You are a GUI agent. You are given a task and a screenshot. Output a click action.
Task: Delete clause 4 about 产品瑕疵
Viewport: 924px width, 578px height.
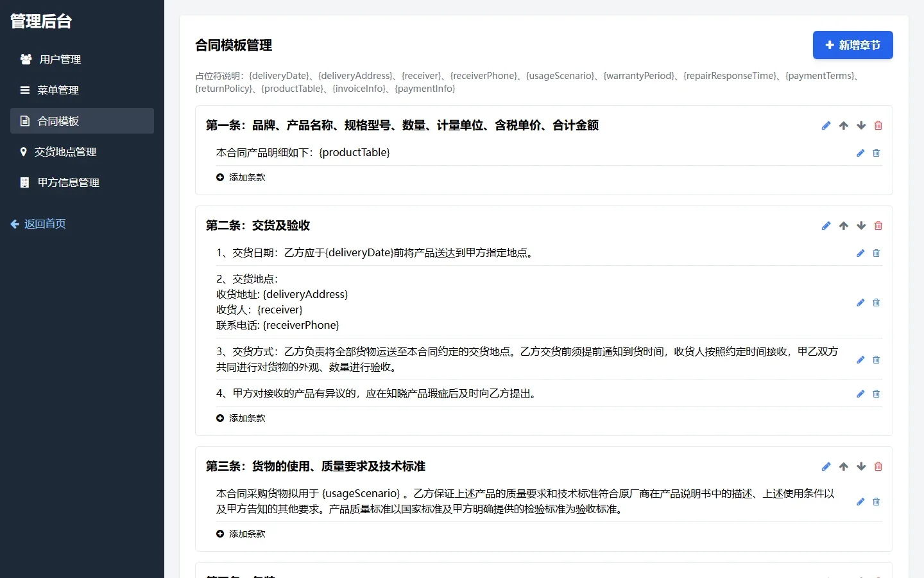(x=877, y=394)
